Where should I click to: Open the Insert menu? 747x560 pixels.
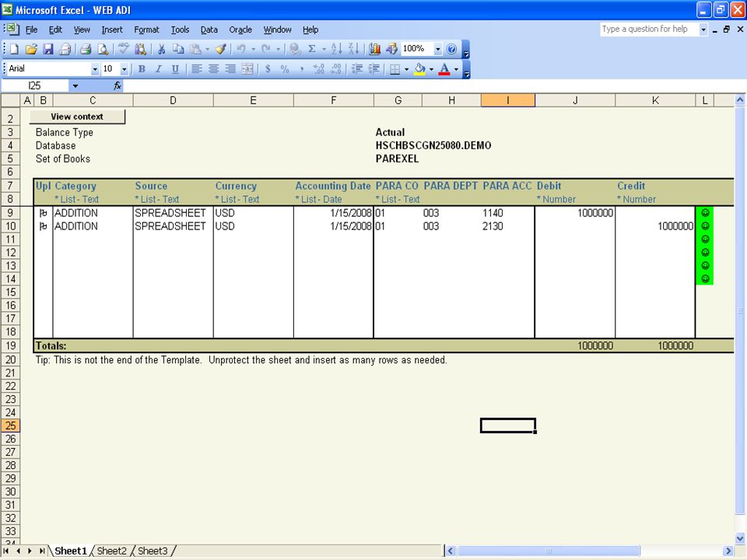pos(112,30)
